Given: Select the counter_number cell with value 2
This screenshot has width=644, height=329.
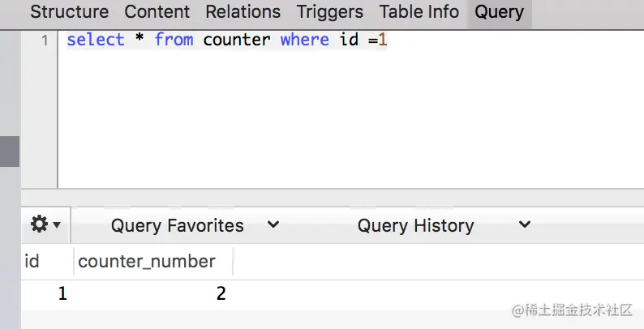Looking at the screenshot, I should click(x=220, y=294).
